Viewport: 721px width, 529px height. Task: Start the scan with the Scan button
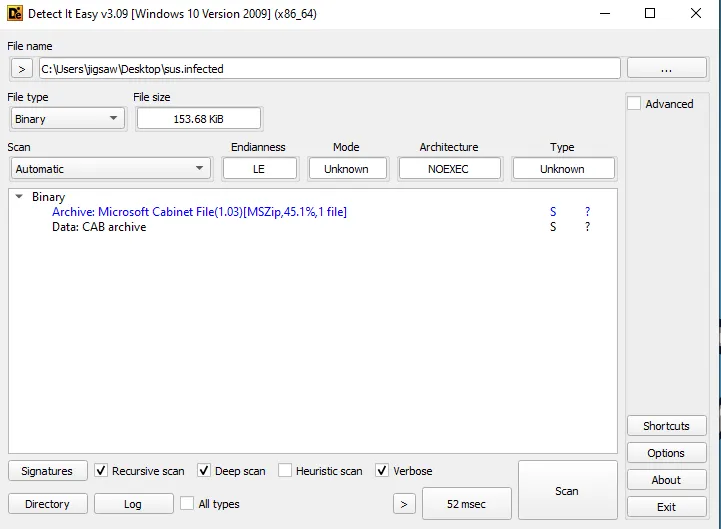[567, 491]
